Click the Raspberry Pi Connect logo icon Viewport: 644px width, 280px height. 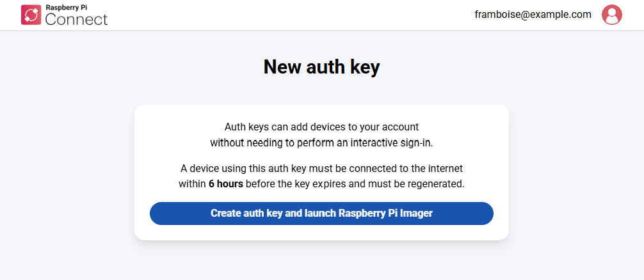(x=31, y=15)
